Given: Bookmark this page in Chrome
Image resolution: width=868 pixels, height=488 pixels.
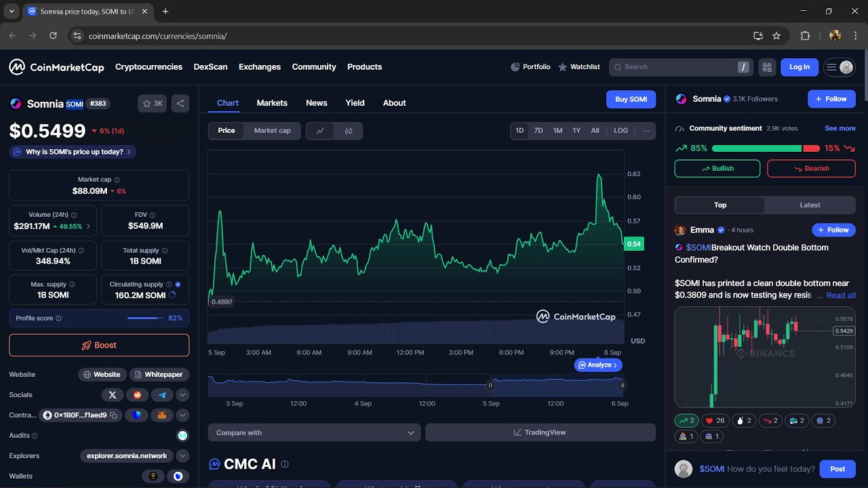Looking at the screenshot, I should click(x=776, y=36).
